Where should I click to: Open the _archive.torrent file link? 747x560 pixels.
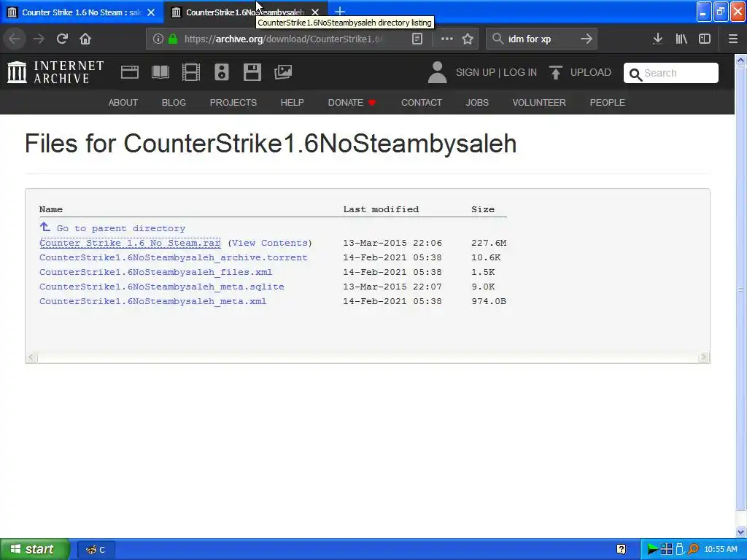click(174, 257)
